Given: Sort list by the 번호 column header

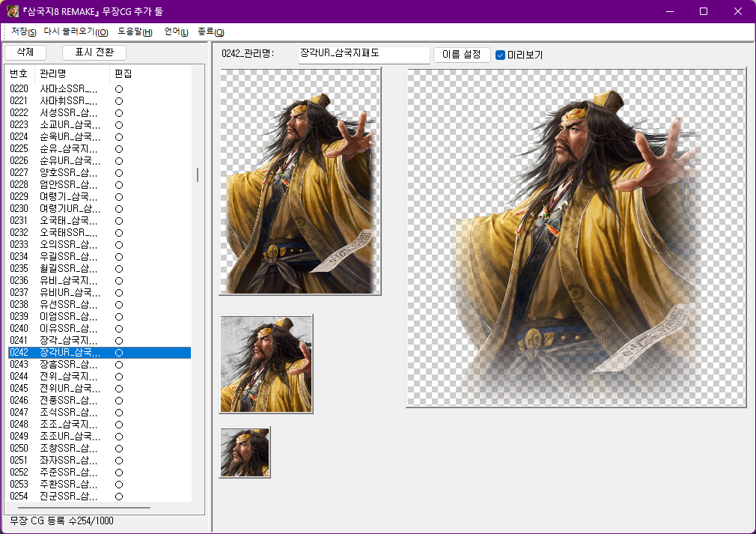Looking at the screenshot, I should coord(19,74).
